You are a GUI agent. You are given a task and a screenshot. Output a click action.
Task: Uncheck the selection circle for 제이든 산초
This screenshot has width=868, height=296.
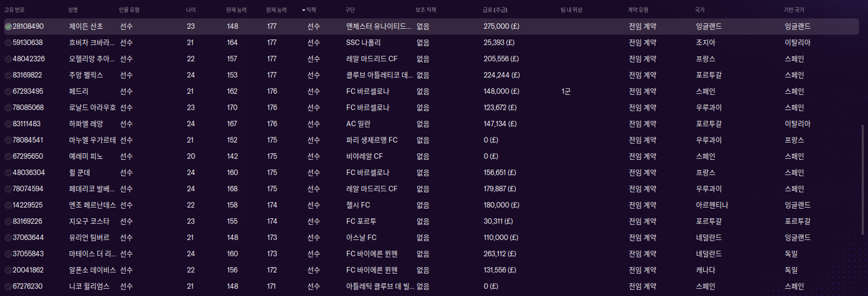(x=8, y=27)
